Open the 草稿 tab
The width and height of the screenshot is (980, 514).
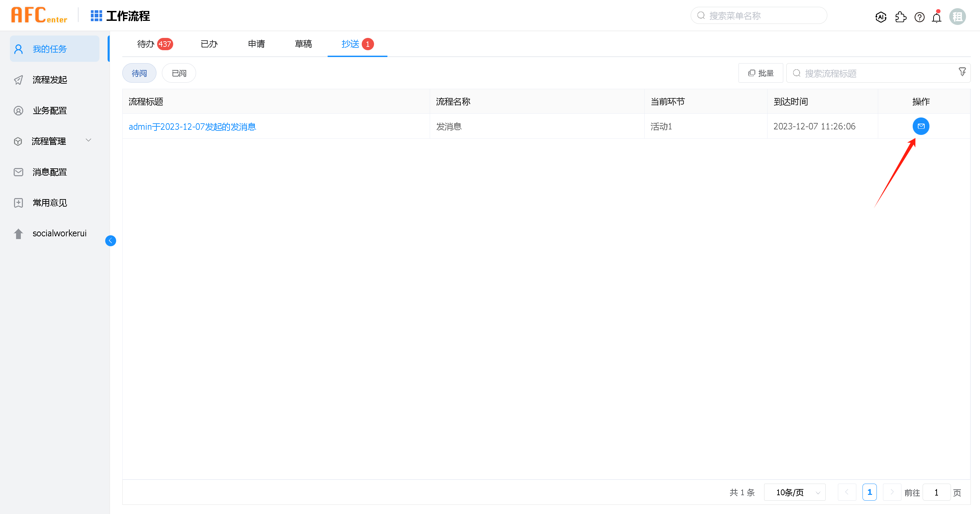pyautogui.click(x=303, y=44)
